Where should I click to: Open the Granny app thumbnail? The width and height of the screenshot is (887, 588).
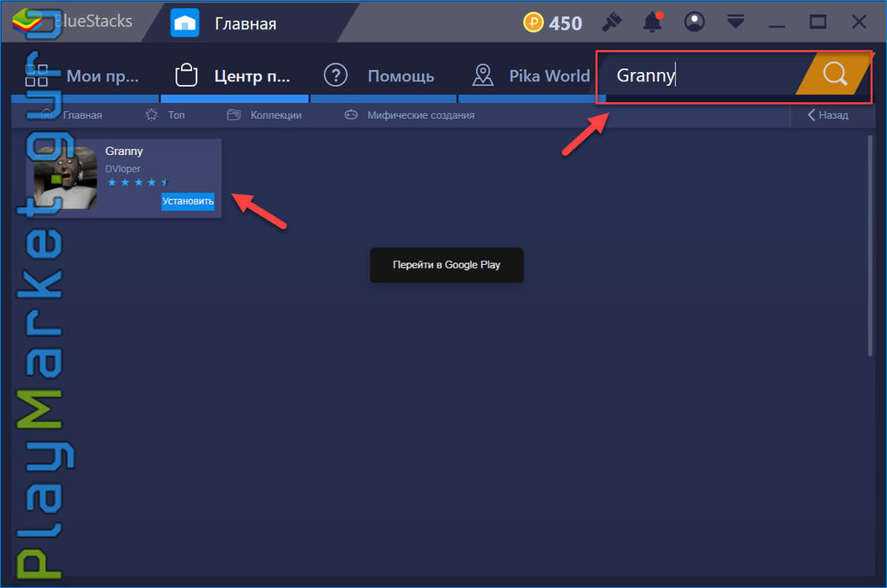coord(65,178)
